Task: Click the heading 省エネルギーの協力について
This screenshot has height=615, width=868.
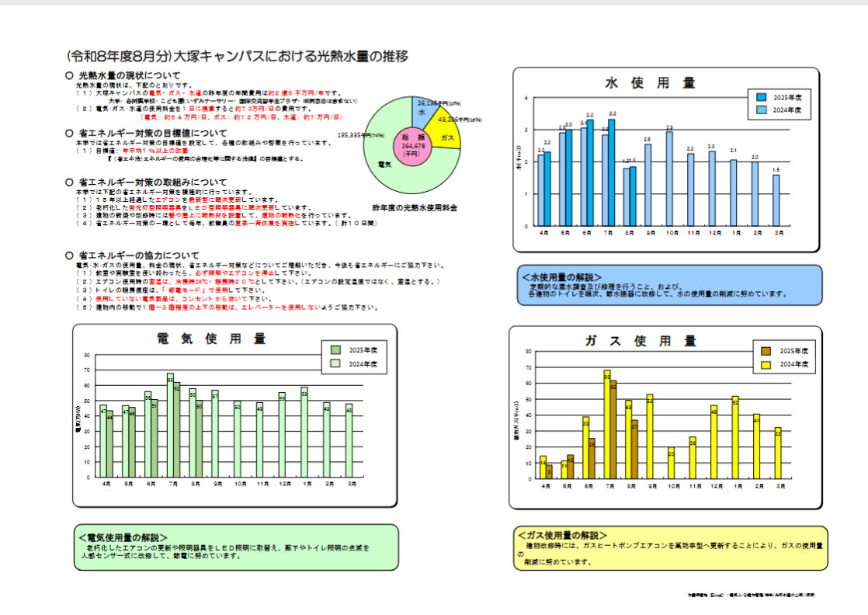Action: pyautogui.click(x=139, y=255)
